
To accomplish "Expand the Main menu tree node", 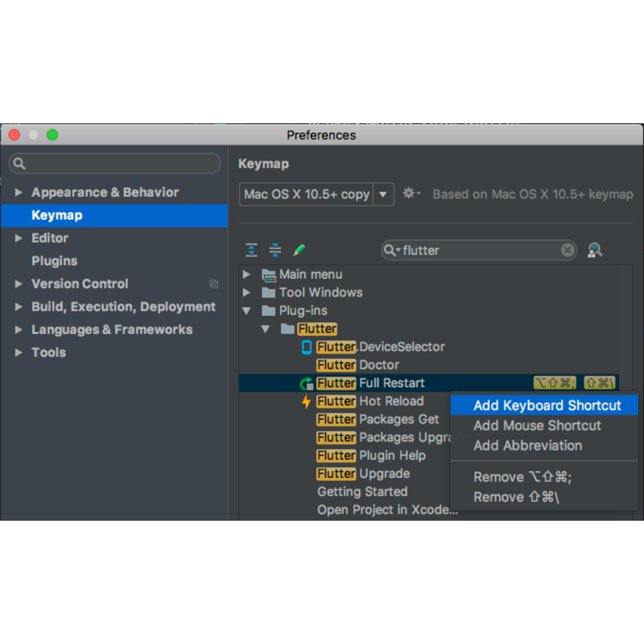I will pyautogui.click(x=246, y=274).
